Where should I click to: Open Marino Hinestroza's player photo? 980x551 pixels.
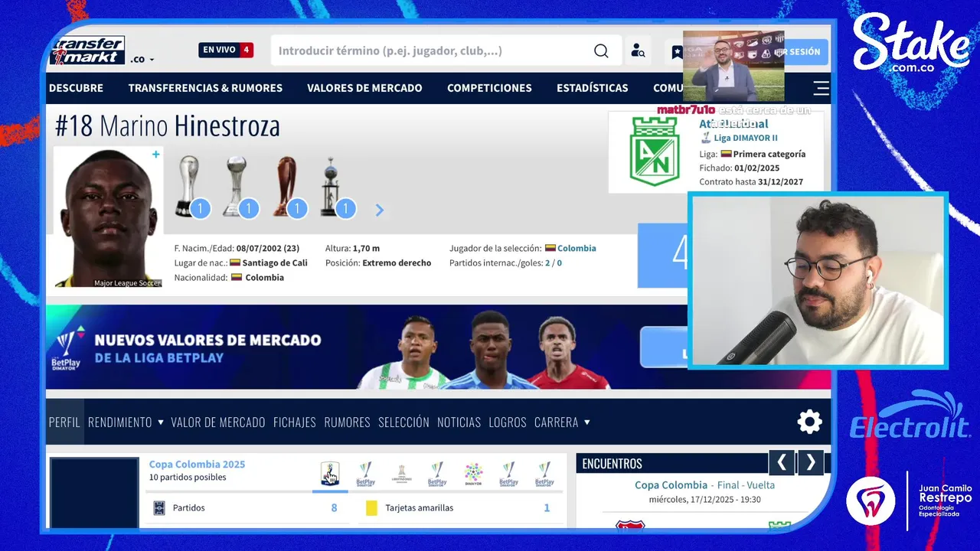coord(108,217)
